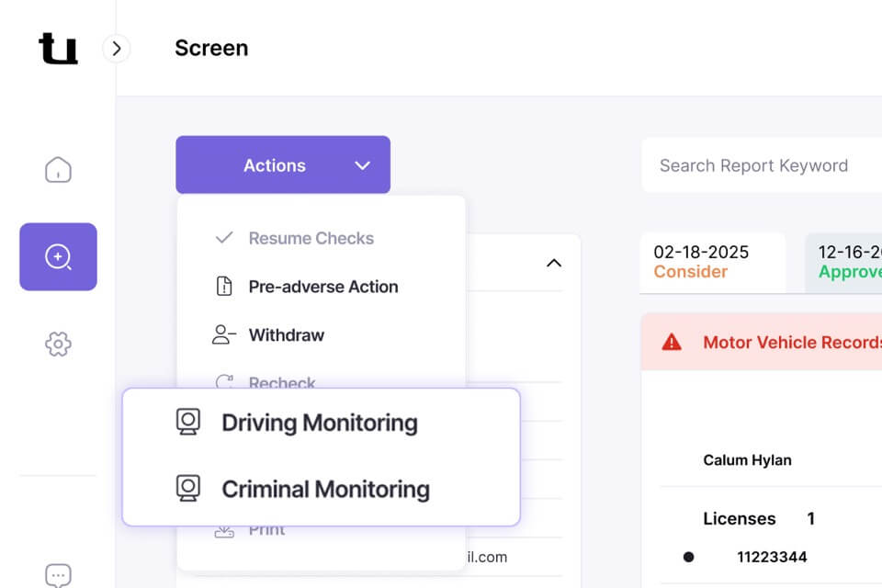Viewport: 882px width, 588px height.
Task: Expand the sidebar with arrow toggle
Action: point(116,49)
